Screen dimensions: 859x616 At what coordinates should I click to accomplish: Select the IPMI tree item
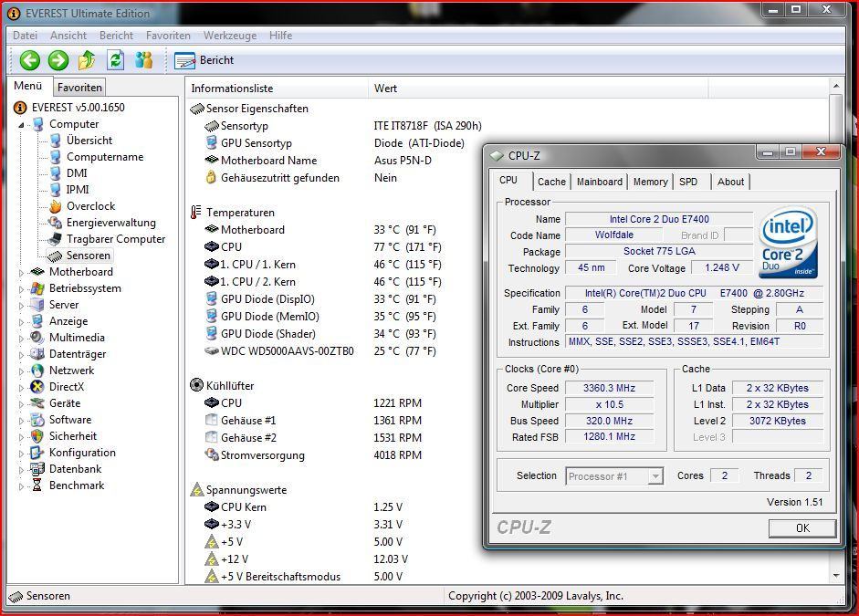78,190
